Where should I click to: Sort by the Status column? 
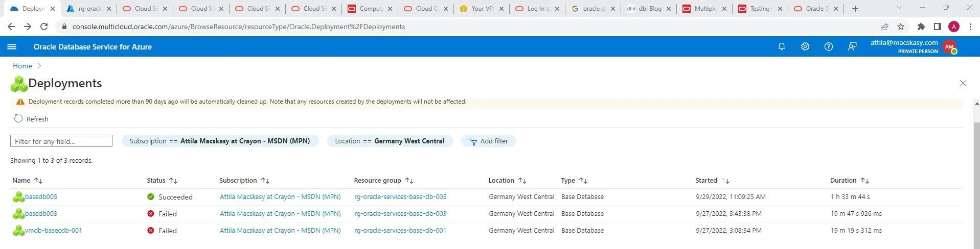(173, 181)
